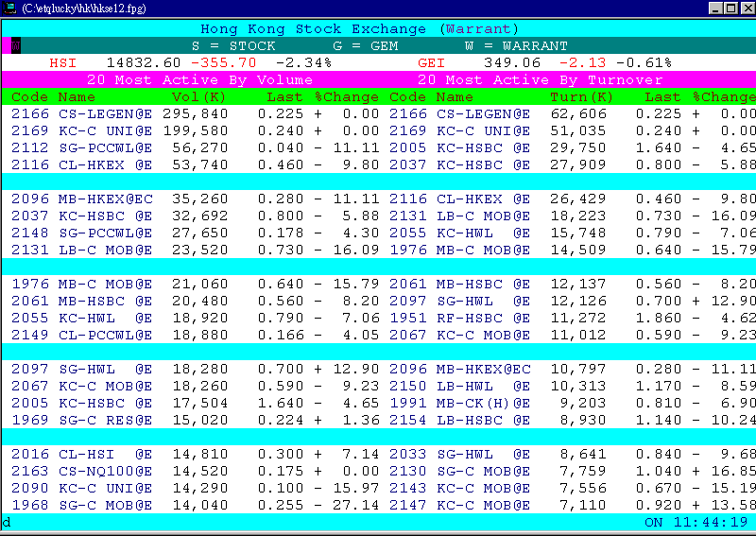This screenshot has width=756, height=536.
Task: Click warrant code 1951
Action: 408,318
